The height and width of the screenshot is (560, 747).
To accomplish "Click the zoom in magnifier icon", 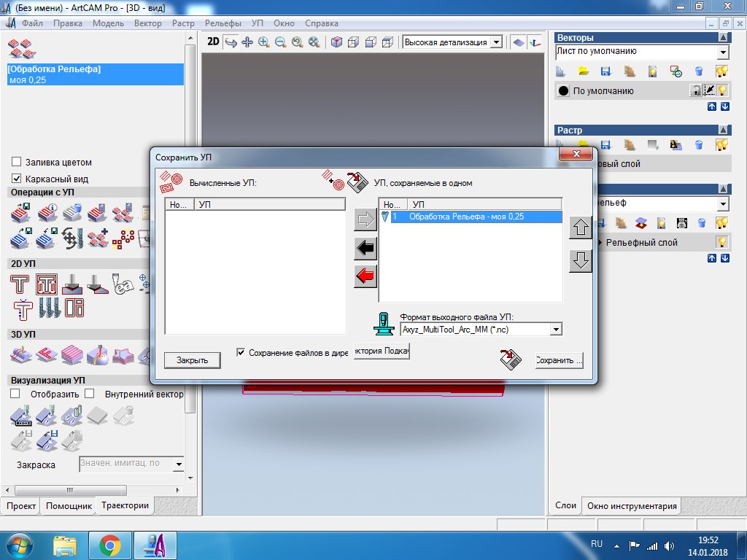I will 263,42.
